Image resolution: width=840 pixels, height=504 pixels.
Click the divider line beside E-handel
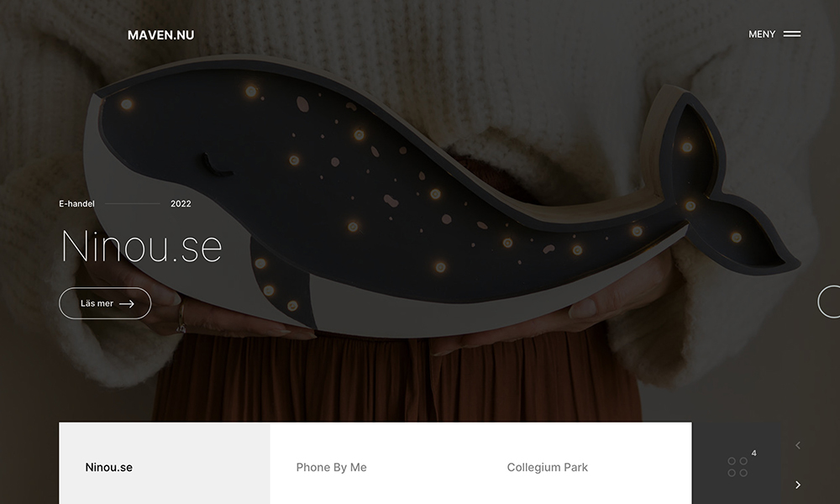(x=133, y=203)
